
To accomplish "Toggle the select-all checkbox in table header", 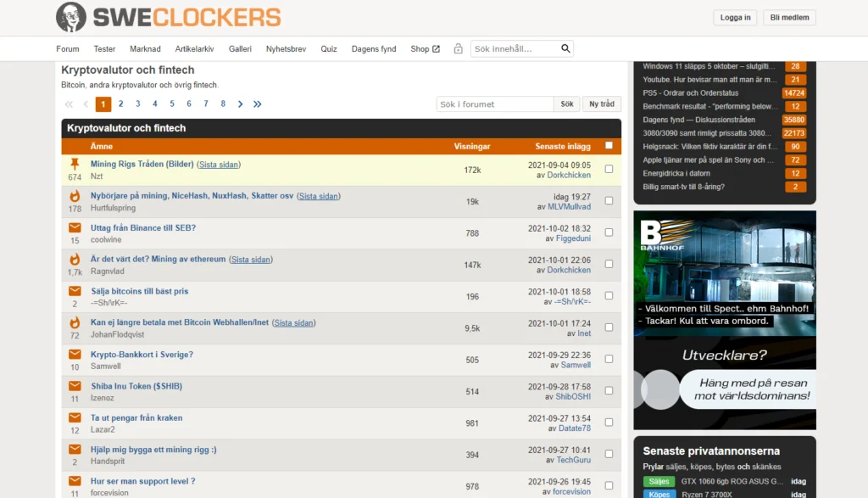I will tap(609, 146).
